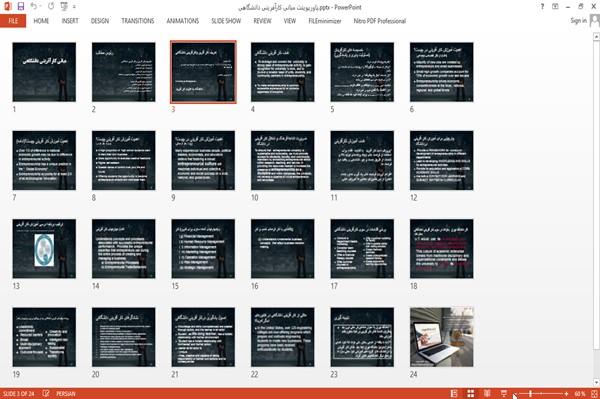Open the REVIEW ribbon tab

(262, 21)
